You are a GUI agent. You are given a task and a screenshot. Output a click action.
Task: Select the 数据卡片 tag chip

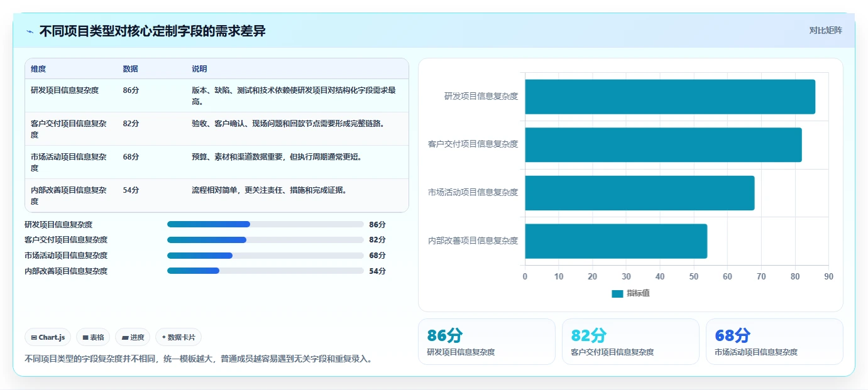179,337
